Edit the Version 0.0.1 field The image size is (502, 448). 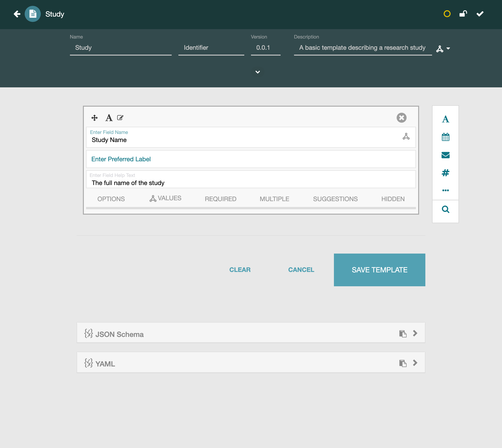(266, 48)
